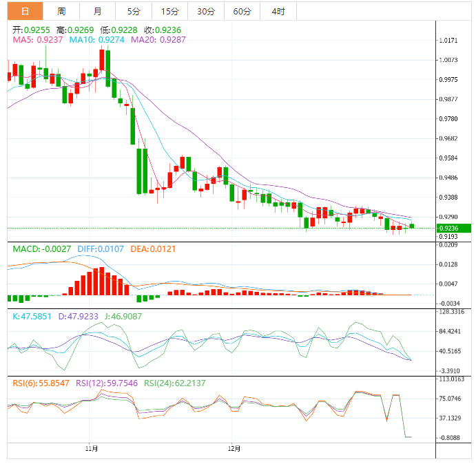The height and width of the screenshot is (466, 476).
Task: Click the MACD:-0.0027 indicator label
Action: pyautogui.click(x=41, y=249)
